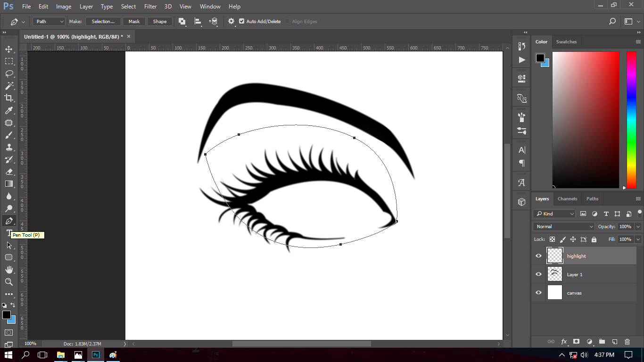The image size is (644, 362).
Task: Open the Layer menu
Action: click(86, 7)
